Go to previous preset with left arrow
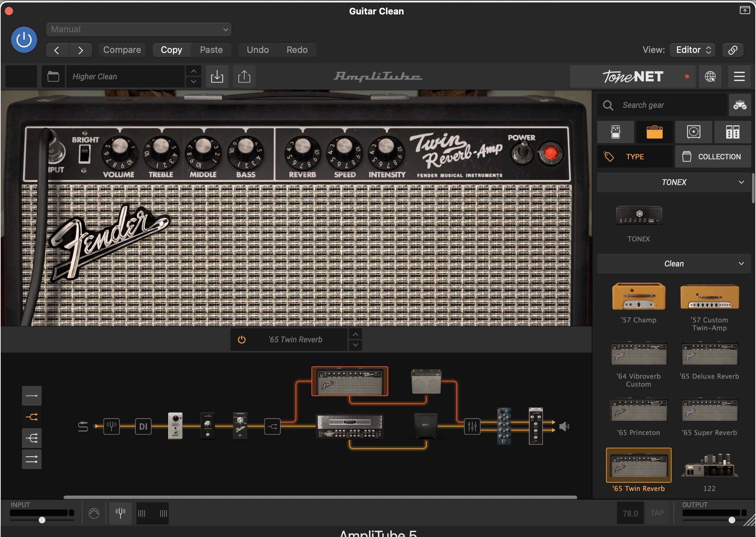 pos(57,50)
